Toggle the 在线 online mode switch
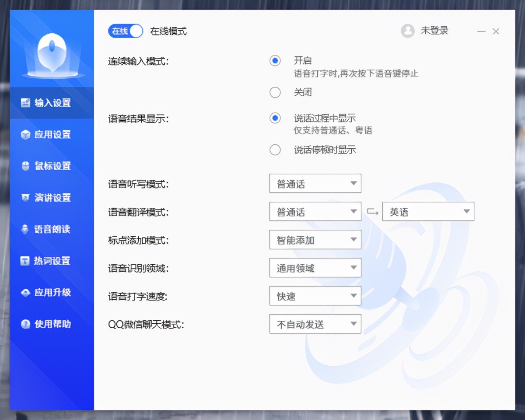Screen dimensions: 525x420 point(126,31)
